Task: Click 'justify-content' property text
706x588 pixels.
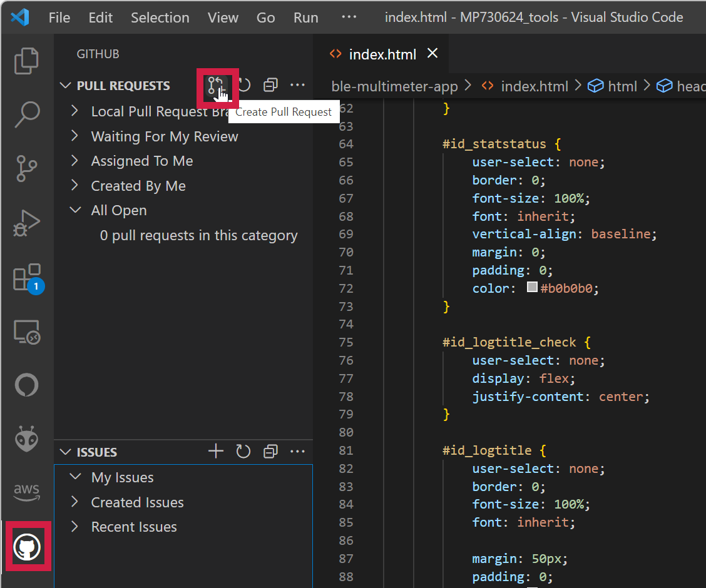Action: [528, 397]
